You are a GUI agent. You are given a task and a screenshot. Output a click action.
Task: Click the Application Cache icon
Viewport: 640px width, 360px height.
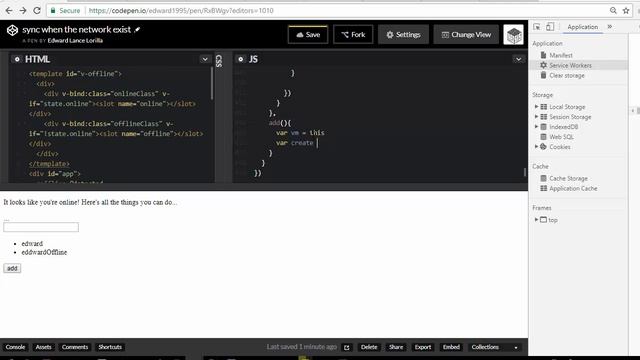click(544, 189)
